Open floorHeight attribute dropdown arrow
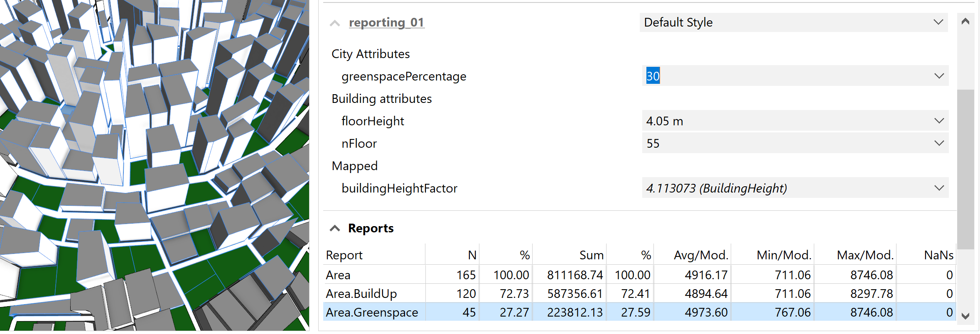 (939, 121)
